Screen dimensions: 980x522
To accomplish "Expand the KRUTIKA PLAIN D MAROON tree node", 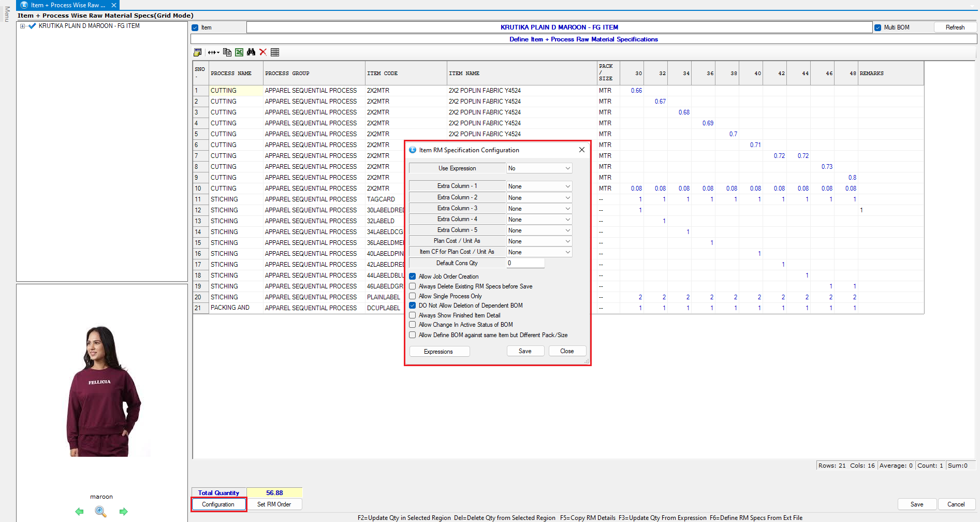I will click(22, 26).
